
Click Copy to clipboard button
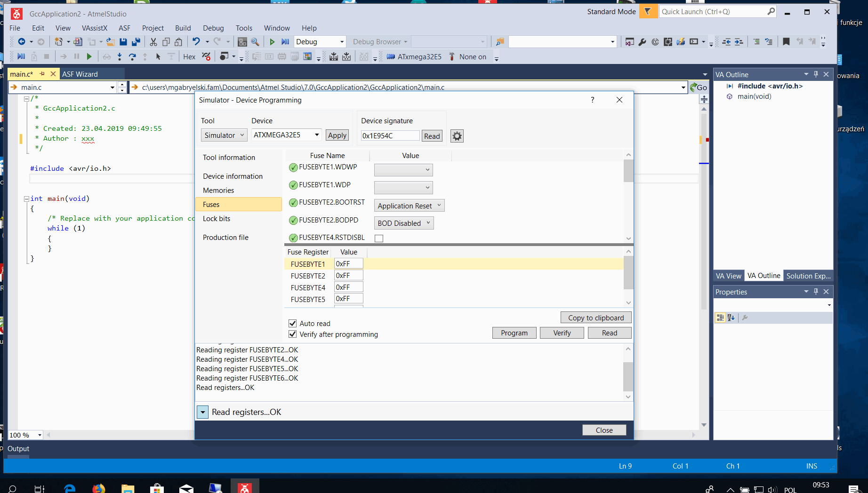click(596, 318)
